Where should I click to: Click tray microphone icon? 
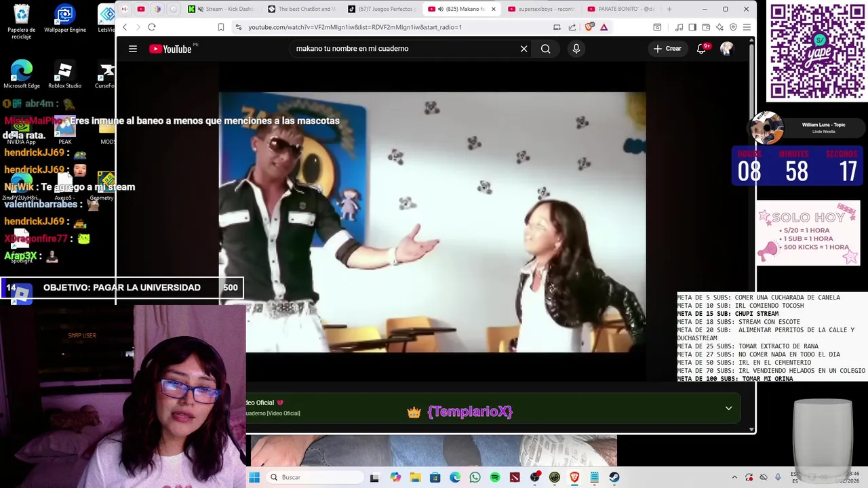pyautogui.click(x=778, y=477)
